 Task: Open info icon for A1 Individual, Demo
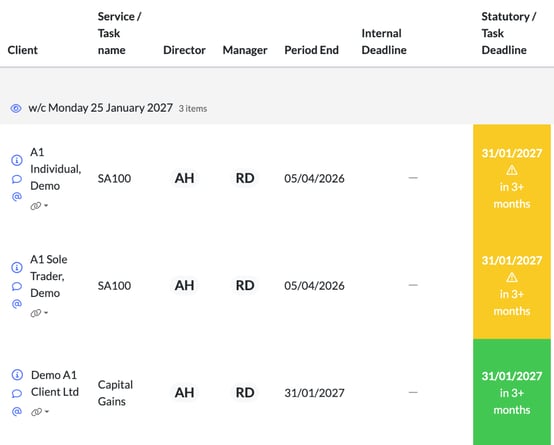(17, 160)
